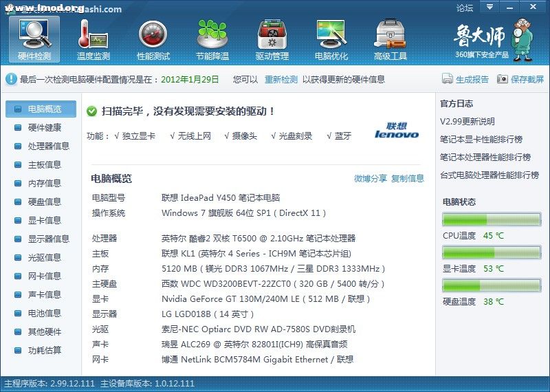
Task: Open the title bar dropdown menu arrow
Action: click(489, 8)
